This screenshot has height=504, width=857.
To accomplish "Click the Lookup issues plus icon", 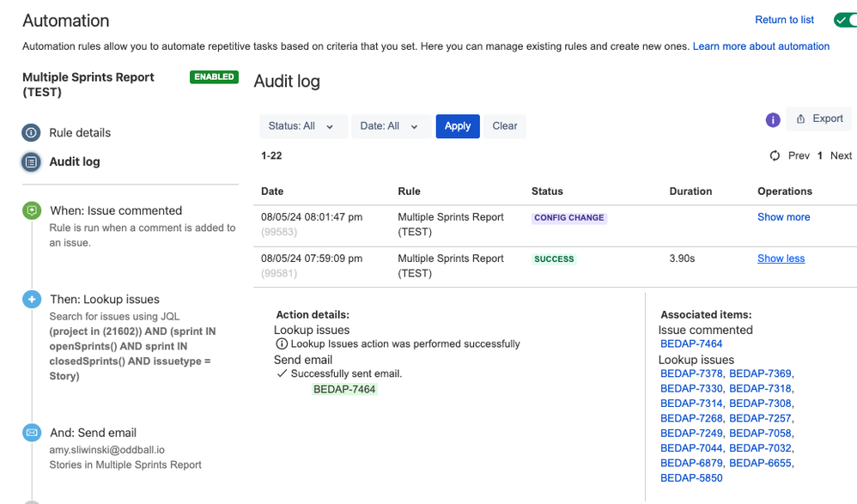I will (x=32, y=300).
